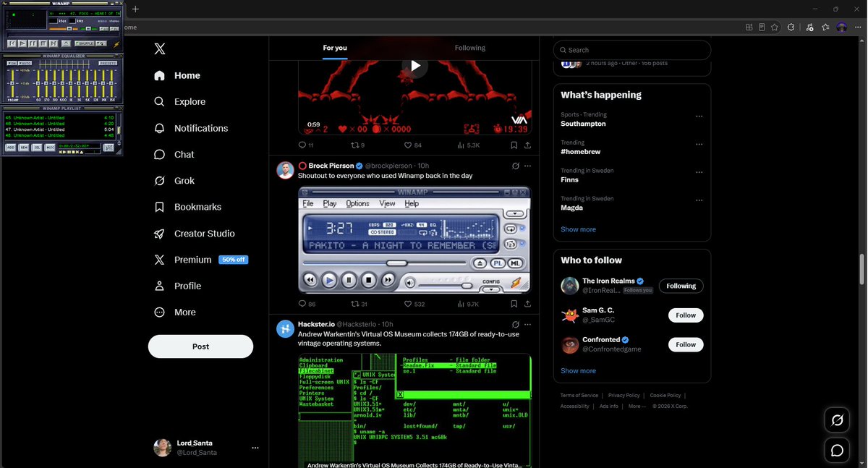This screenshot has height=468, width=868.
Task: Open Privacy Policy link
Action: [x=624, y=396]
